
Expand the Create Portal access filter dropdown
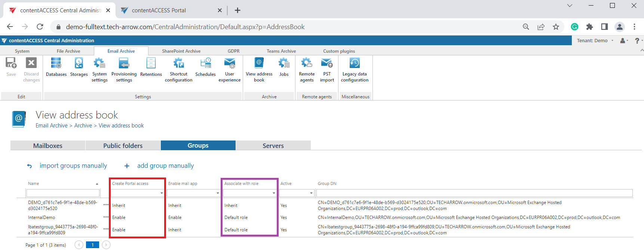pos(162,193)
